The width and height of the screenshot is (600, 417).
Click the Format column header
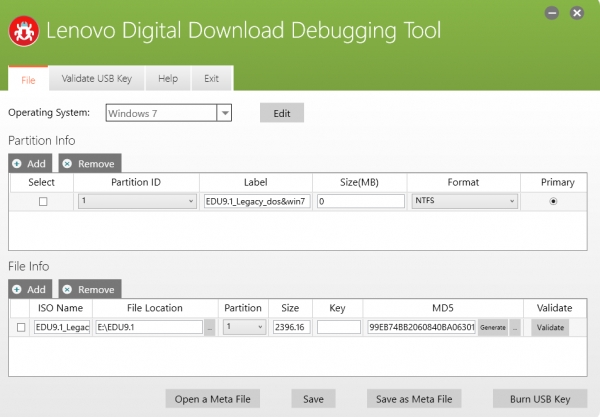pyautogui.click(x=463, y=182)
